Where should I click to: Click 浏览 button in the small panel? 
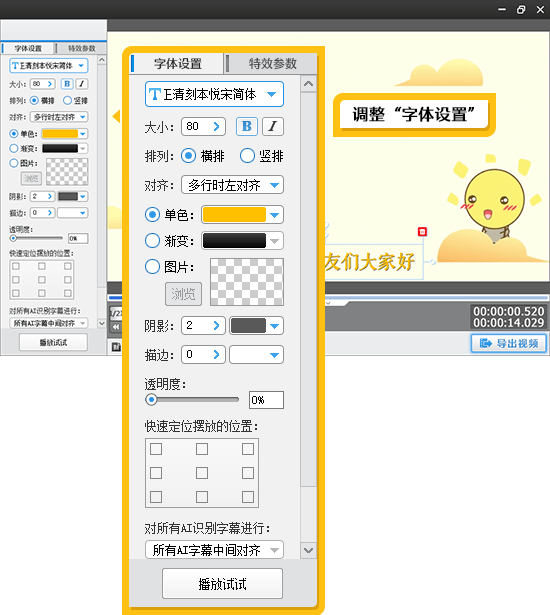(31, 178)
